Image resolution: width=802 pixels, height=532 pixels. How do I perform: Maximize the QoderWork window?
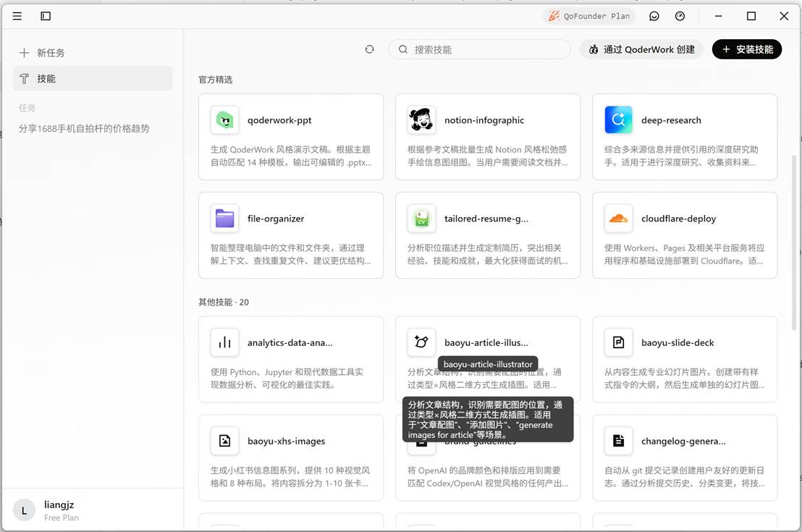click(x=751, y=16)
